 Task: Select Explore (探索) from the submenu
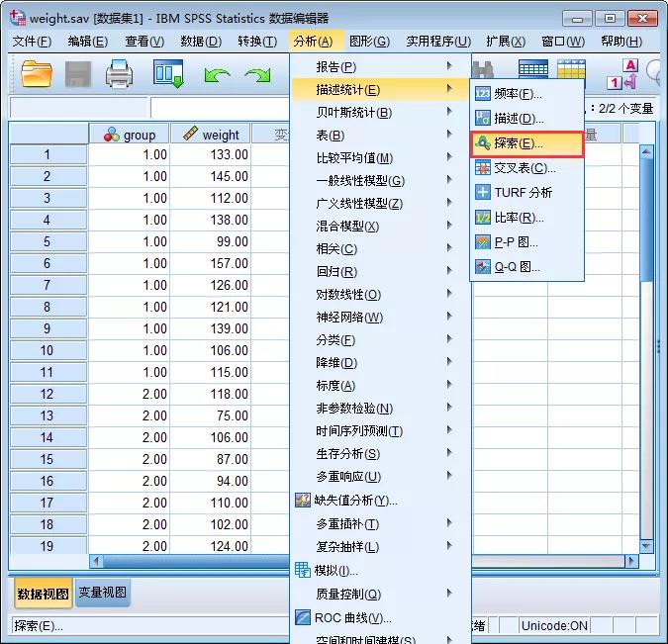[527, 143]
